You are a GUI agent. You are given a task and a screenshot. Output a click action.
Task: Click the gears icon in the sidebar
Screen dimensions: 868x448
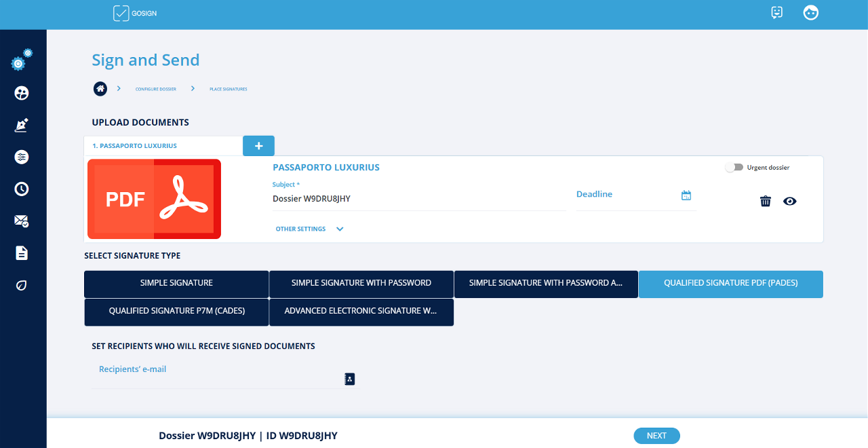point(21,60)
